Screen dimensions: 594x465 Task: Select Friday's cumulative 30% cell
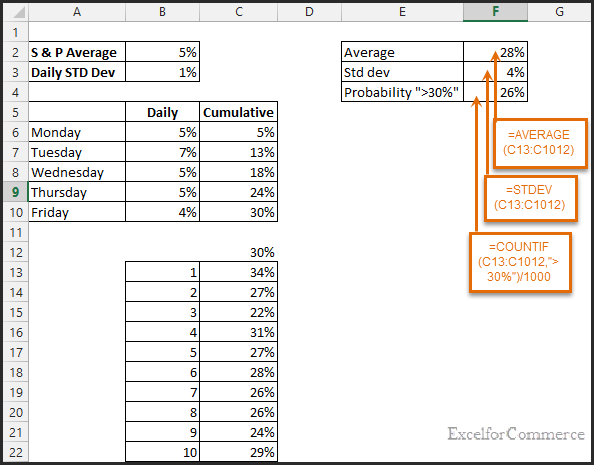pos(238,212)
